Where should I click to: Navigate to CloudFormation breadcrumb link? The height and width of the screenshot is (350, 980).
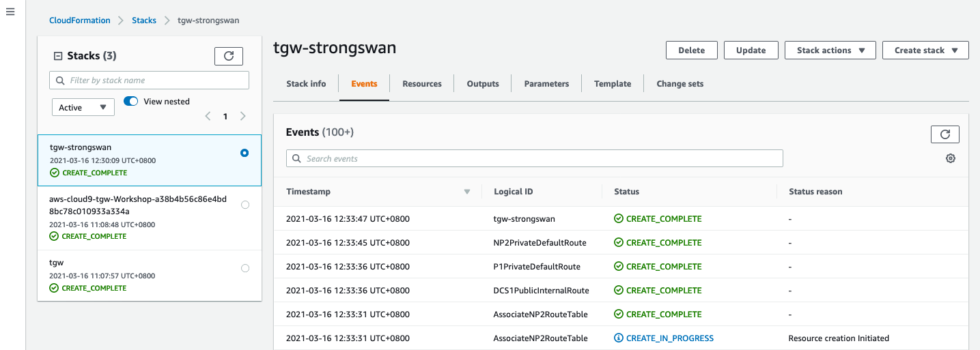click(x=79, y=20)
